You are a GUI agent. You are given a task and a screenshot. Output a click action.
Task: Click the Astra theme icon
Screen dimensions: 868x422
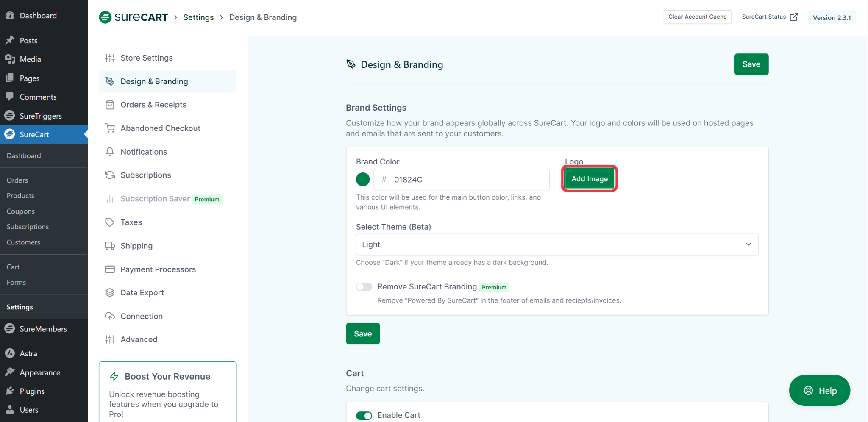10,353
